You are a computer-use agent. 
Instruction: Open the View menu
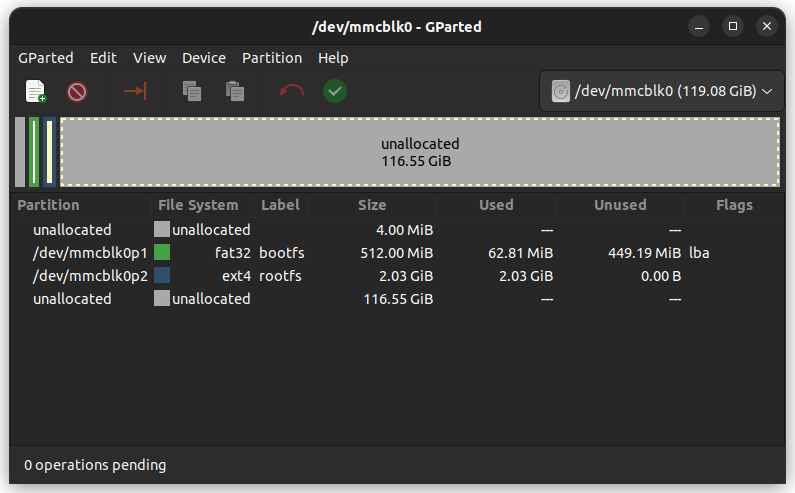click(x=149, y=58)
